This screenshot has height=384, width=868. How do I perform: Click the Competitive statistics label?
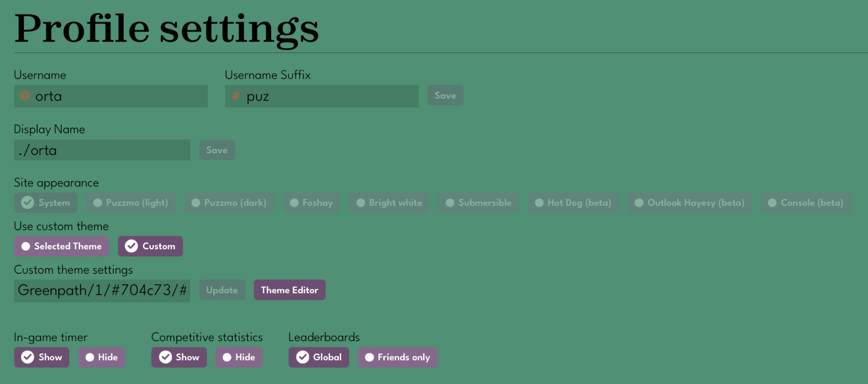pyautogui.click(x=207, y=337)
